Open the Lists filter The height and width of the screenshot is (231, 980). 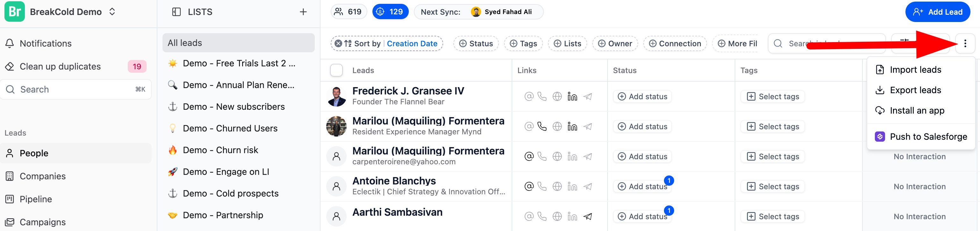tap(567, 43)
